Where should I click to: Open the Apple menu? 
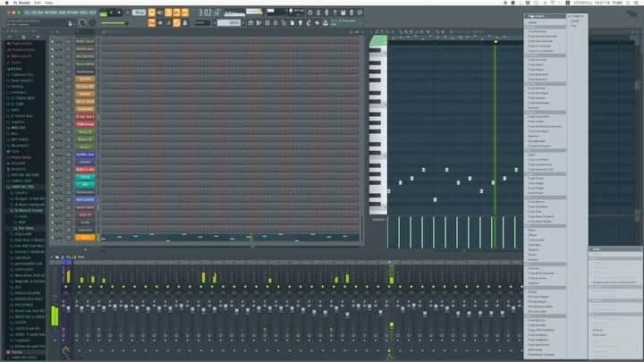pos(6,3)
